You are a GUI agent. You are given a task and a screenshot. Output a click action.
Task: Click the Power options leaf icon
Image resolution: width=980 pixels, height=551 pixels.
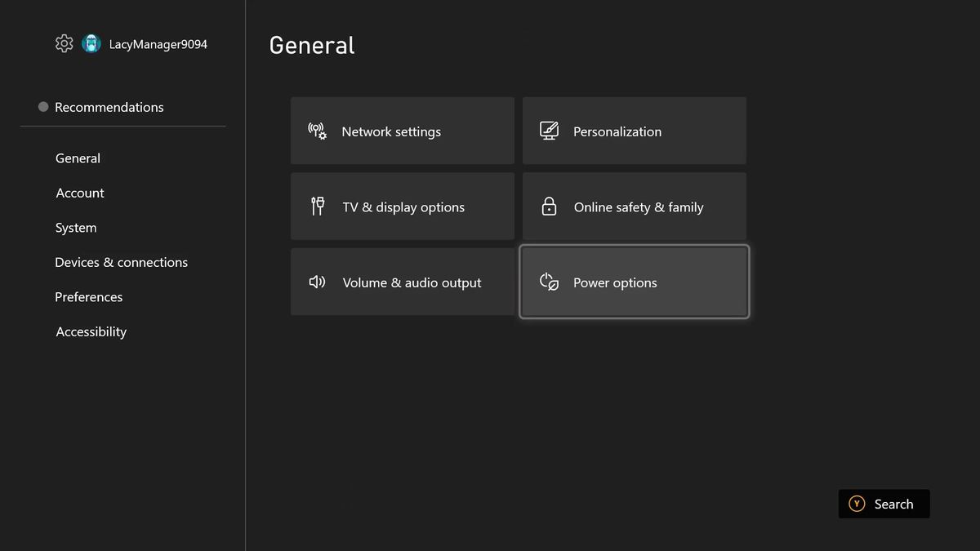click(x=549, y=282)
